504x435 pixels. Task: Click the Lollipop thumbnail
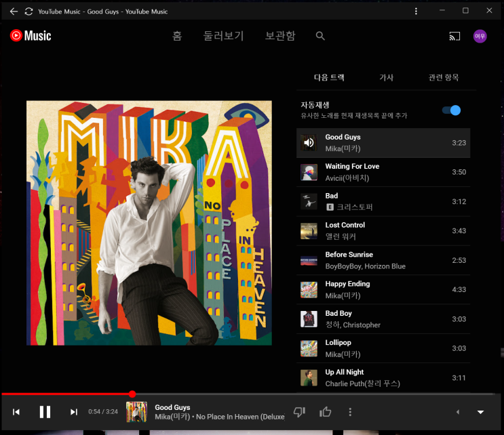coord(309,348)
